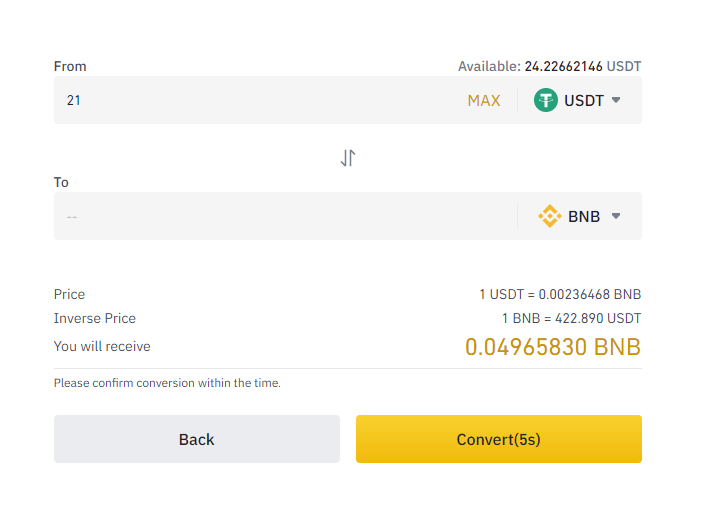Screen dimensions: 710x514
Task: Click the empty To amount field
Action: tap(285, 216)
